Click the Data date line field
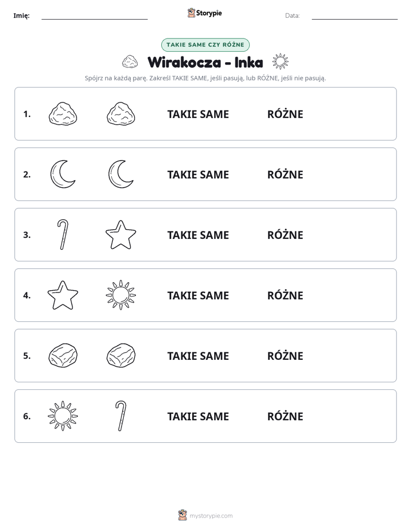Image resolution: width=411 pixels, height=532 pixels. 355,16
